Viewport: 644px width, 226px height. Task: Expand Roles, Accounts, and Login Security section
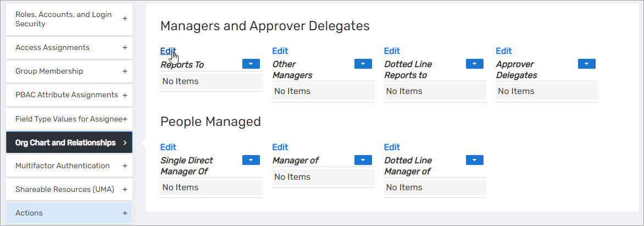tap(125, 19)
